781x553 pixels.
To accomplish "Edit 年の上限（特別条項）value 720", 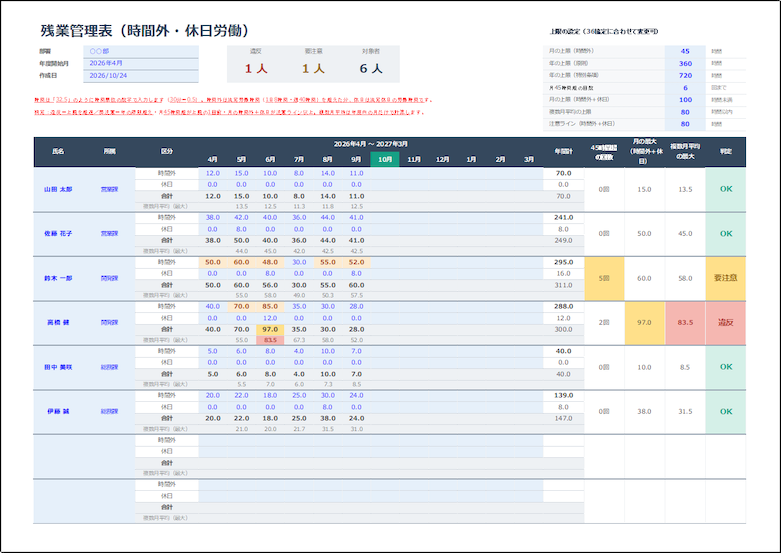I will coord(685,75).
